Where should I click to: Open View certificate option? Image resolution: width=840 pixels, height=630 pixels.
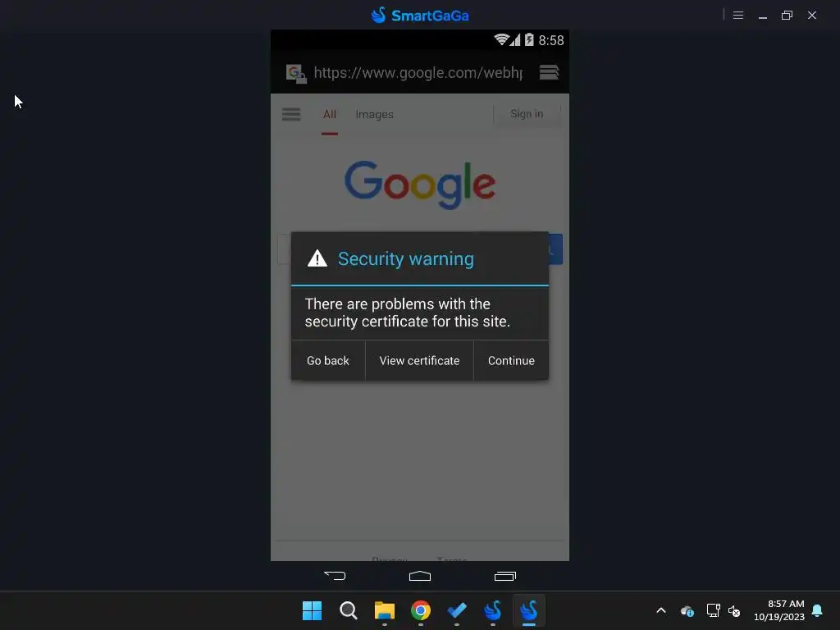tap(419, 361)
